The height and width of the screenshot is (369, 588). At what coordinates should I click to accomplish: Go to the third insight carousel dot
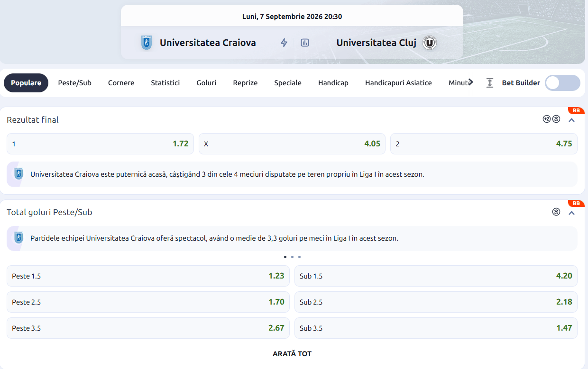click(299, 257)
